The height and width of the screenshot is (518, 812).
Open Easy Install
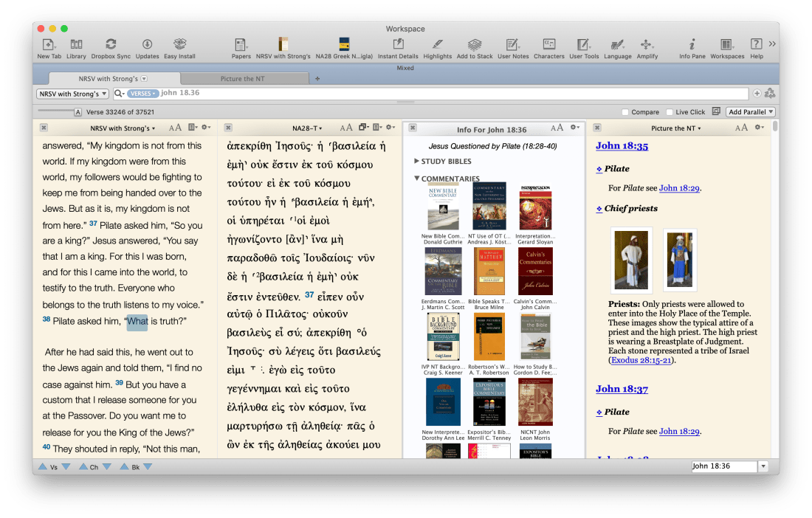[179, 44]
